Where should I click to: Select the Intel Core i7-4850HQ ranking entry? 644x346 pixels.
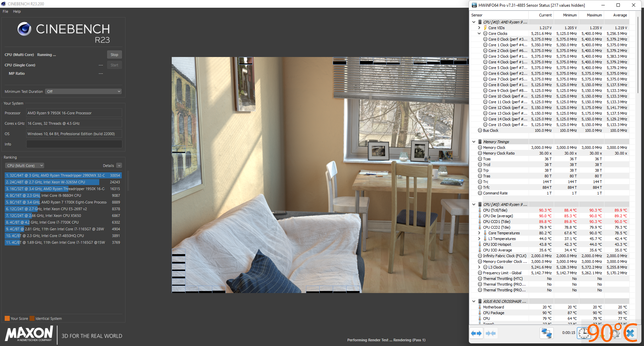[x=63, y=236]
